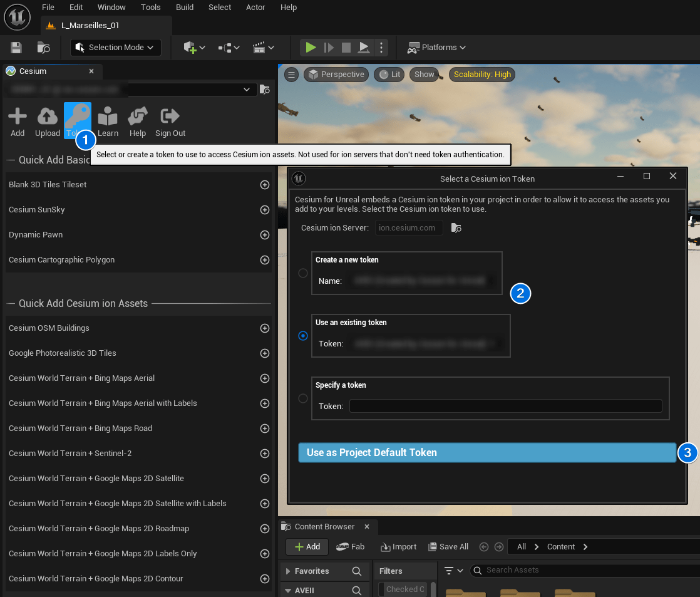This screenshot has width=700, height=597.
Task: Click browse icon next to Cesium ion Server
Action: click(x=456, y=228)
